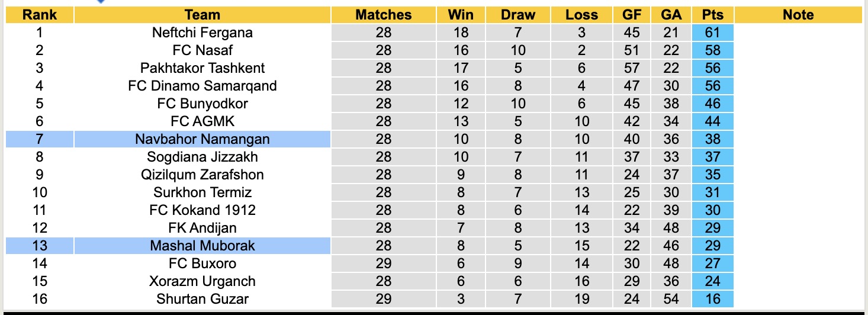Select the Matches column header

pos(384,15)
